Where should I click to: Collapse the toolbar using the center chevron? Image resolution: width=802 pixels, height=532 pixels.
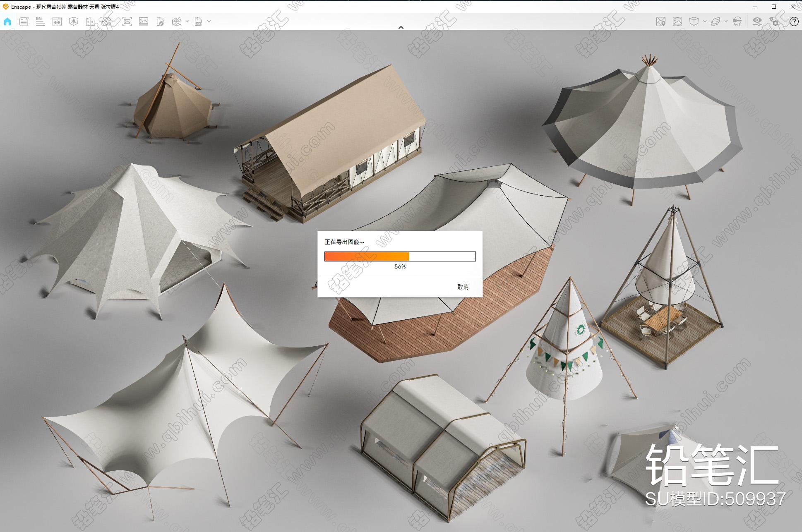401,27
